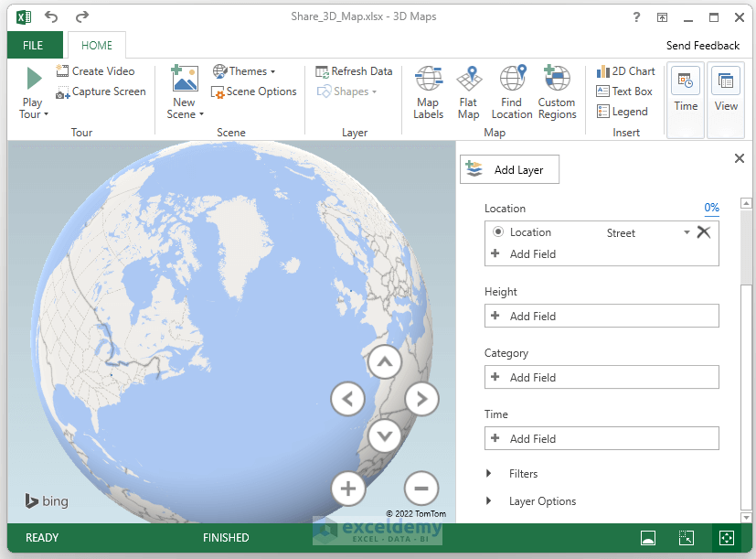Insert a 2D Chart
The image size is (756, 559).
[x=625, y=70]
